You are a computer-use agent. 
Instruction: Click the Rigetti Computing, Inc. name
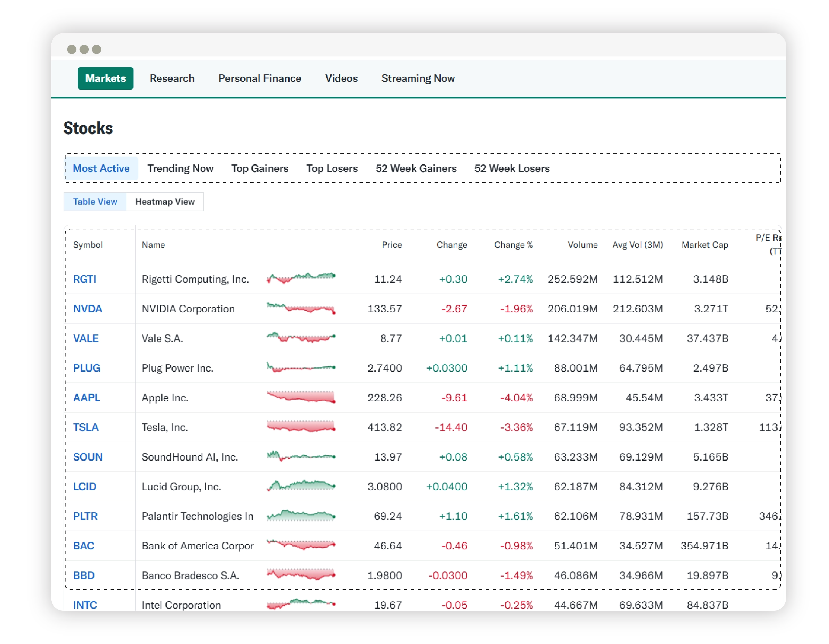tap(195, 279)
